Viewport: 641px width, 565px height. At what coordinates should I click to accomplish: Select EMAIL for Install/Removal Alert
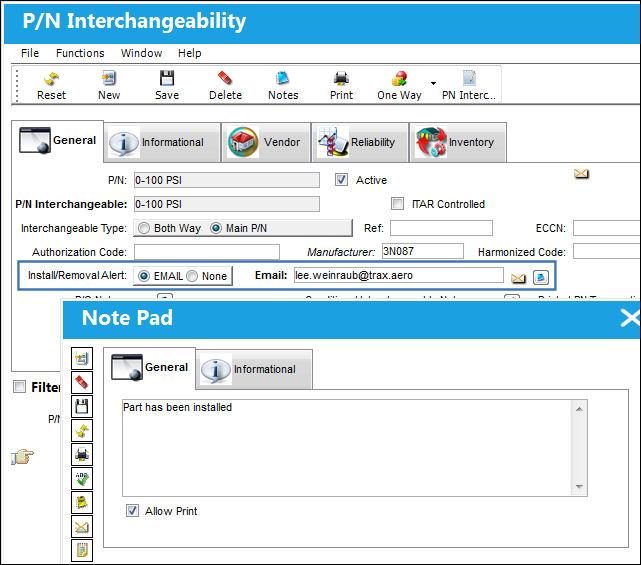[143, 276]
